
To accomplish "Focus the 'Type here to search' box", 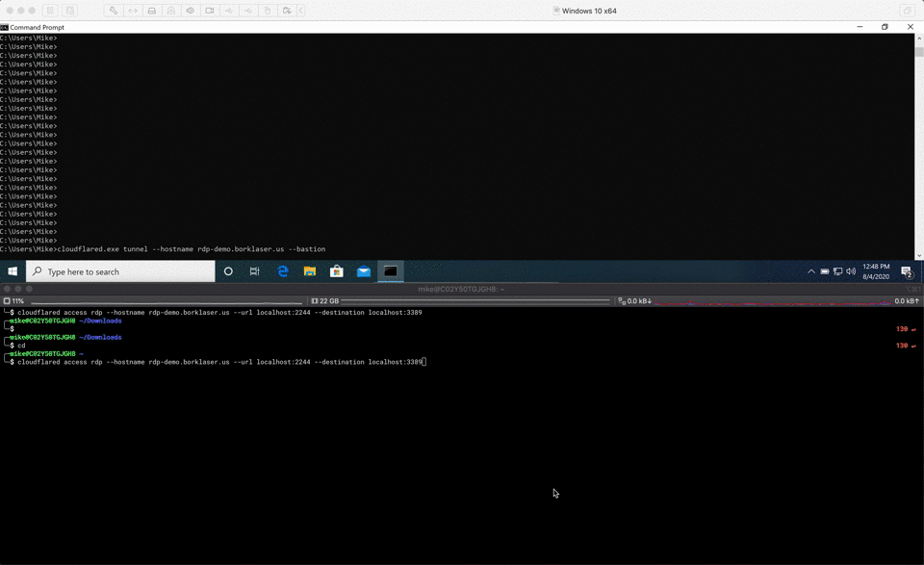I will point(121,271).
